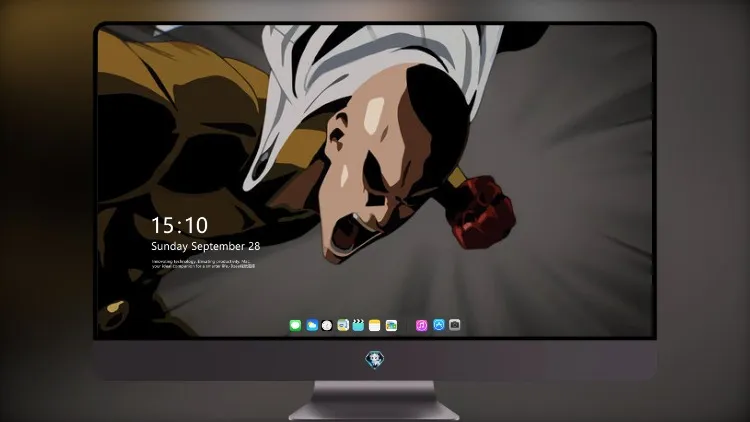
Task: Open the Photos gallery app in dock
Action: point(391,325)
